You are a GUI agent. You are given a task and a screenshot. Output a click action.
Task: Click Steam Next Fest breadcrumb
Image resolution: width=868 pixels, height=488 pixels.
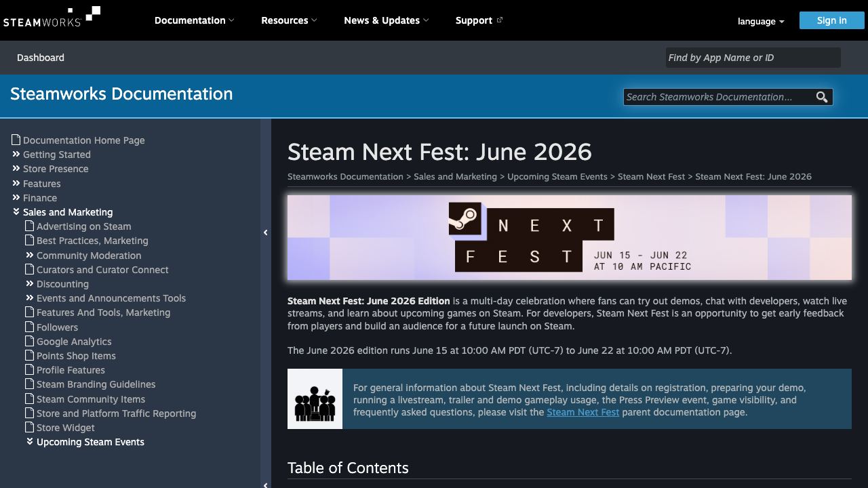[651, 176]
